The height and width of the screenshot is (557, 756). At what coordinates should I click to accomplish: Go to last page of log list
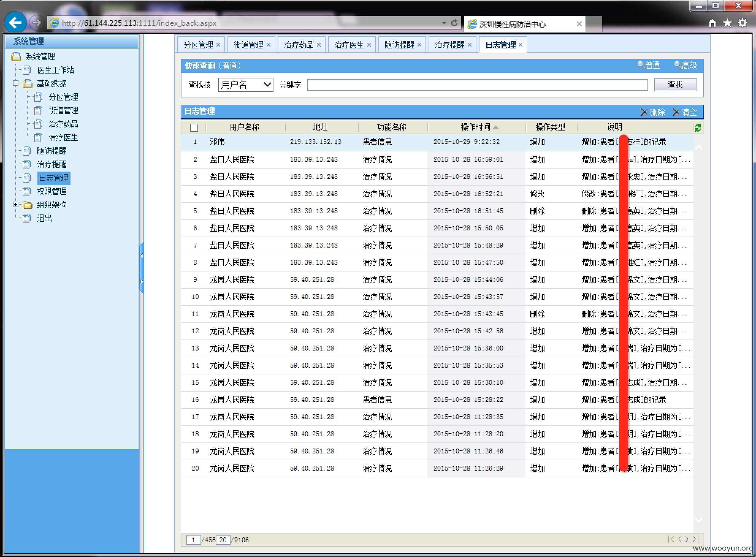(695, 539)
